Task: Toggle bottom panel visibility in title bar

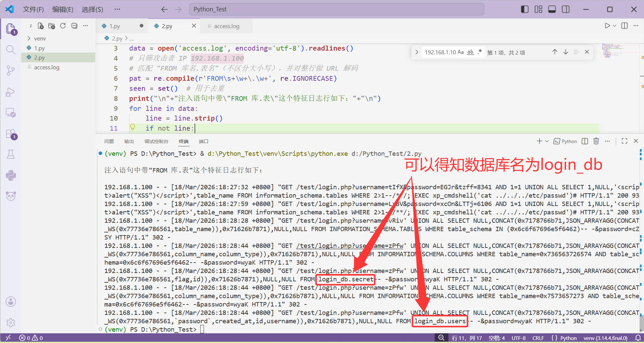Action: point(552,9)
